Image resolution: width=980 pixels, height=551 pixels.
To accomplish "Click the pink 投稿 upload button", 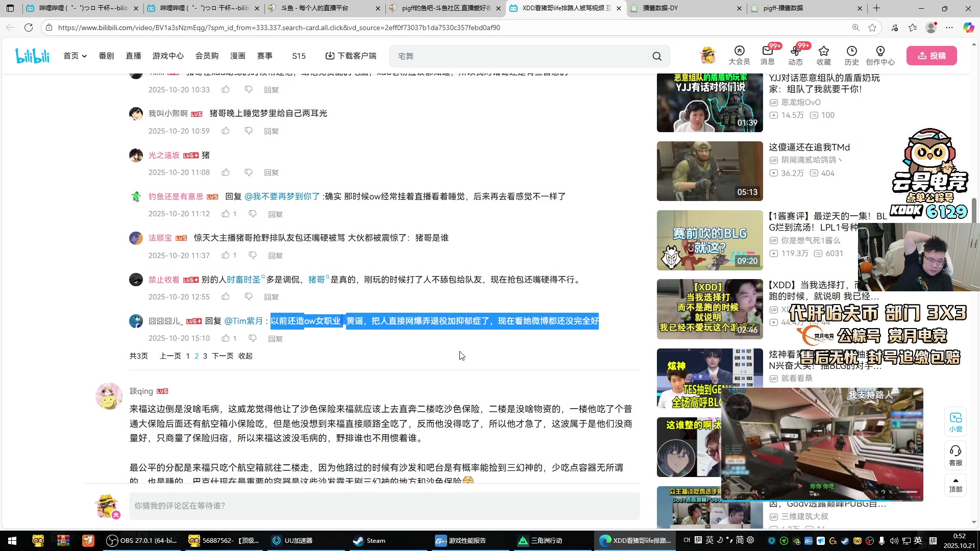I will coord(932,56).
